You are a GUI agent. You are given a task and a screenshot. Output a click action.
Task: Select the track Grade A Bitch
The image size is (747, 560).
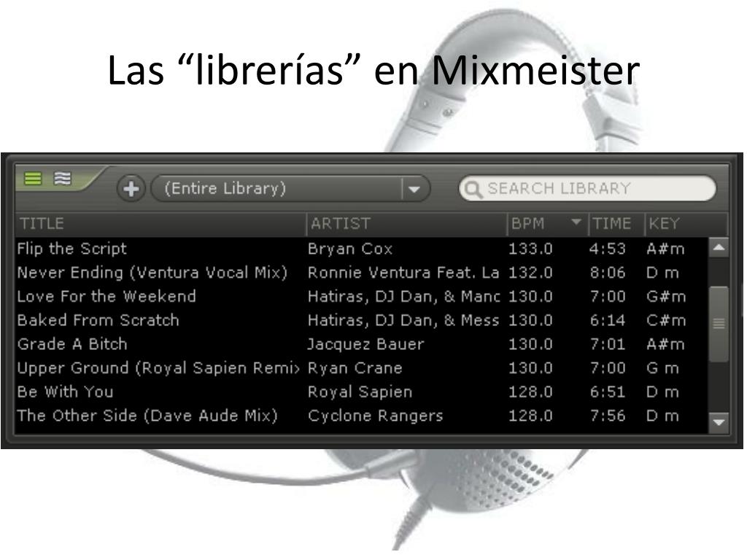tap(362, 344)
